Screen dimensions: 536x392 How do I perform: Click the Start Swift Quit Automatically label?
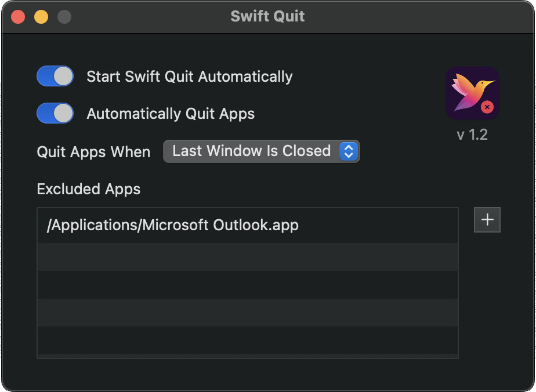190,77
